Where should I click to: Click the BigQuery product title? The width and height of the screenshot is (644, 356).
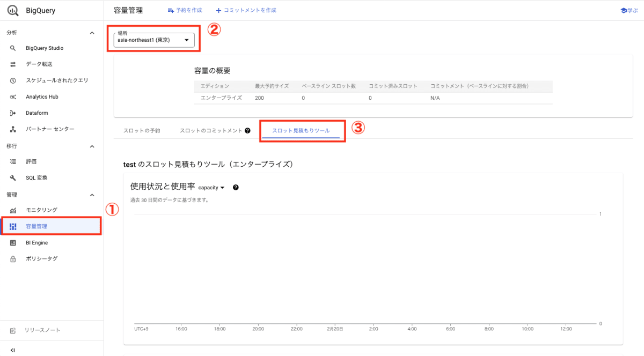40,11
